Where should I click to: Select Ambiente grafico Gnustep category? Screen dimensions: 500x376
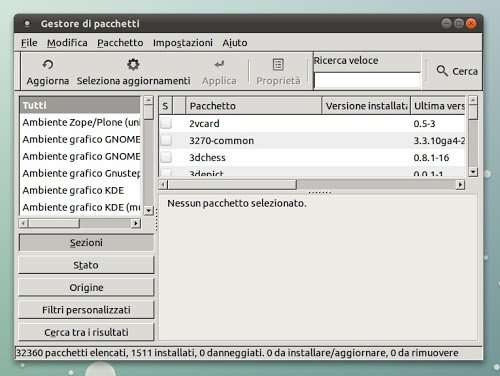(80, 173)
